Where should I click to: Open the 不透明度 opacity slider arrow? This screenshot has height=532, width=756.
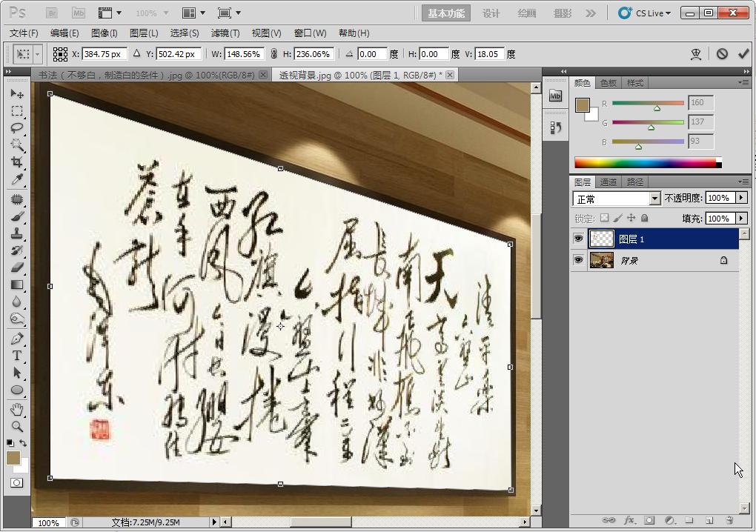pos(741,198)
